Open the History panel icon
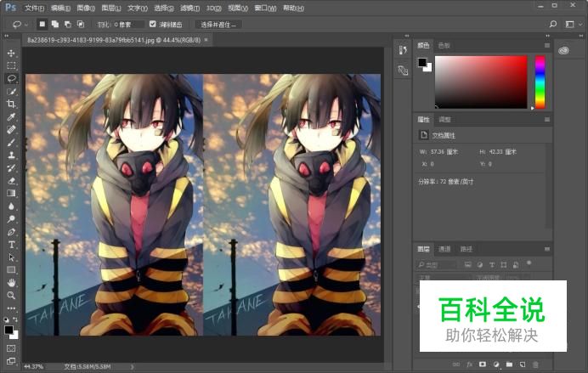Screen dimensions: 588x373 [x=403, y=50]
